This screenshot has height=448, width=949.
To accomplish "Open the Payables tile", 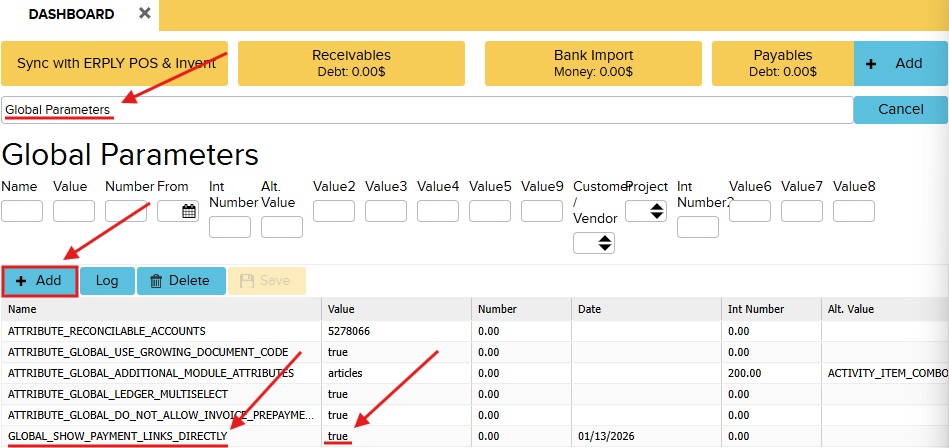I will coord(782,63).
